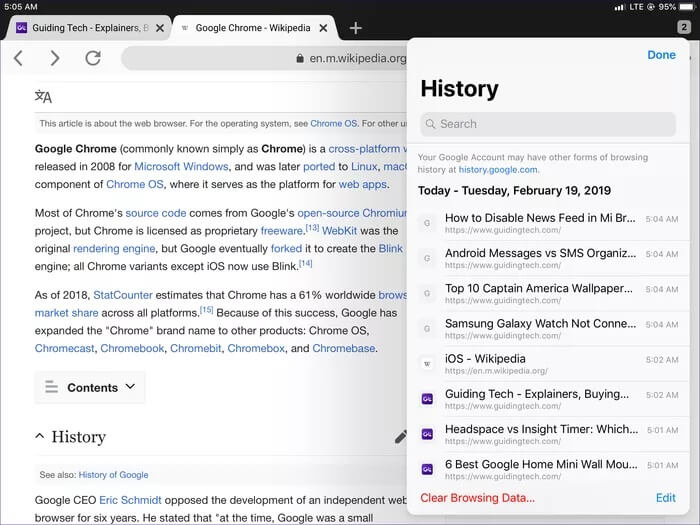Reload the page with the refresh icon
Viewport: 700px width, 525px height.
[x=93, y=58]
